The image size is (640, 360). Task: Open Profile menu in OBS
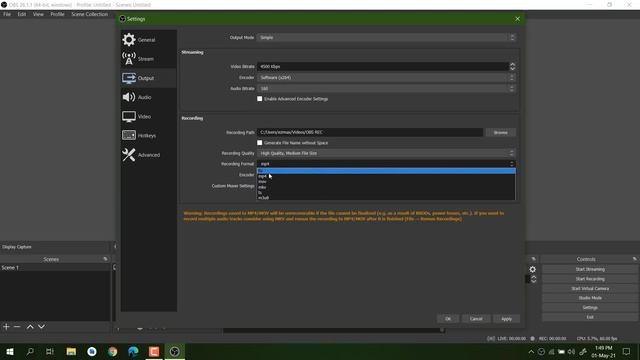[x=57, y=14]
